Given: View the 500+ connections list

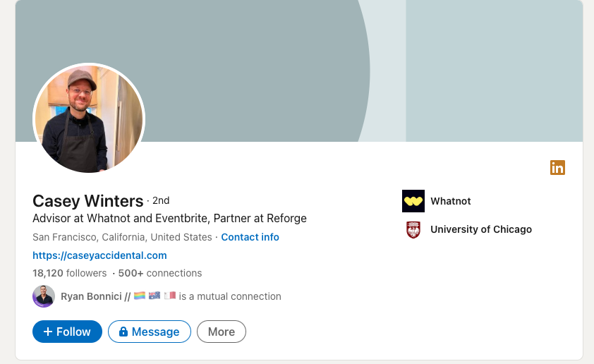Looking at the screenshot, I should [x=160, y=273].
